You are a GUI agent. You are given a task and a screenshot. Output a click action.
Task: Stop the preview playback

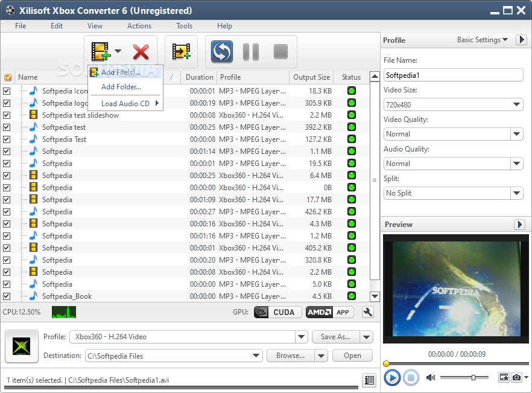[411, 378]
